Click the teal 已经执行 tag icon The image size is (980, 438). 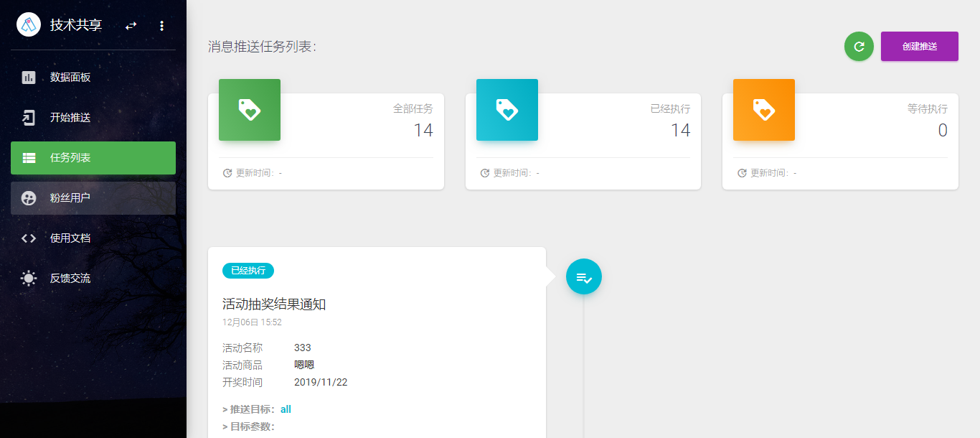tap(507, 110)
